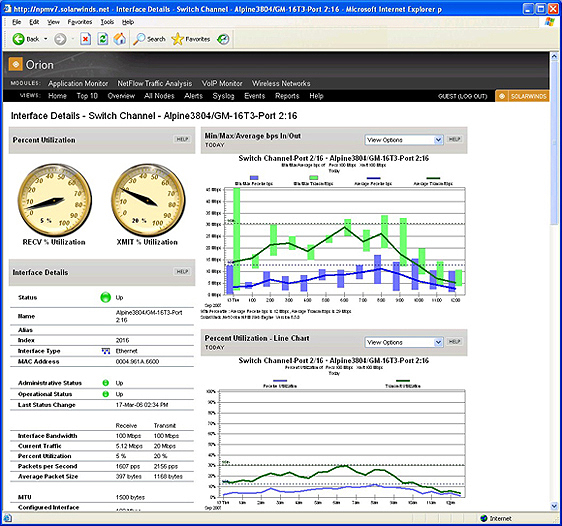
Task: Click the Forward arrow icon
Action: tap(60, 39)
